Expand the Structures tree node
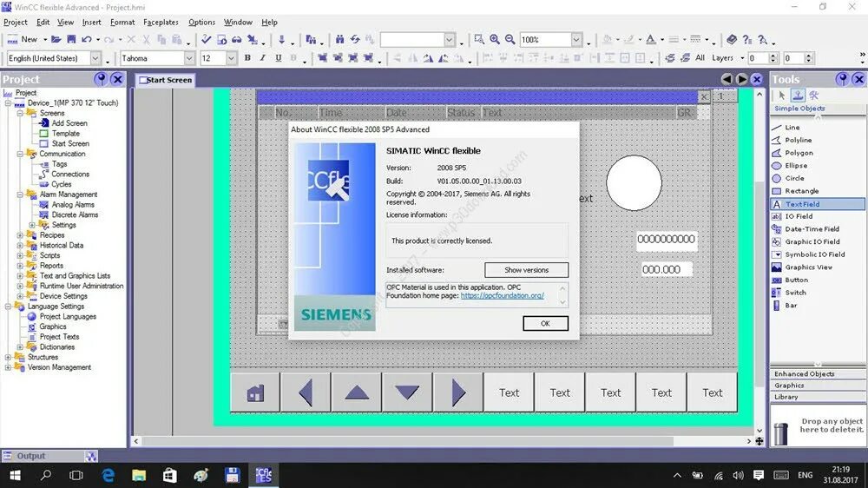 coord(9,357)
